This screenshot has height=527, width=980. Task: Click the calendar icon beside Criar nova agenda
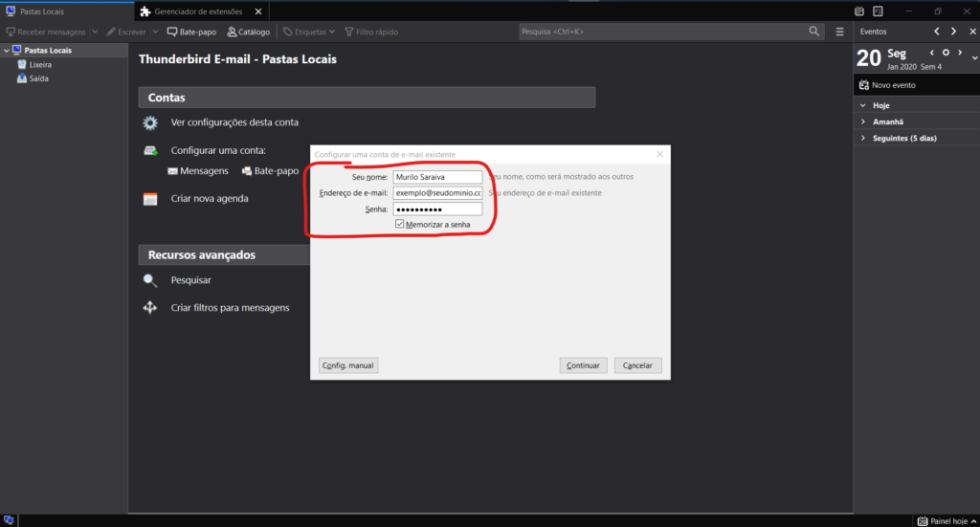150,199
